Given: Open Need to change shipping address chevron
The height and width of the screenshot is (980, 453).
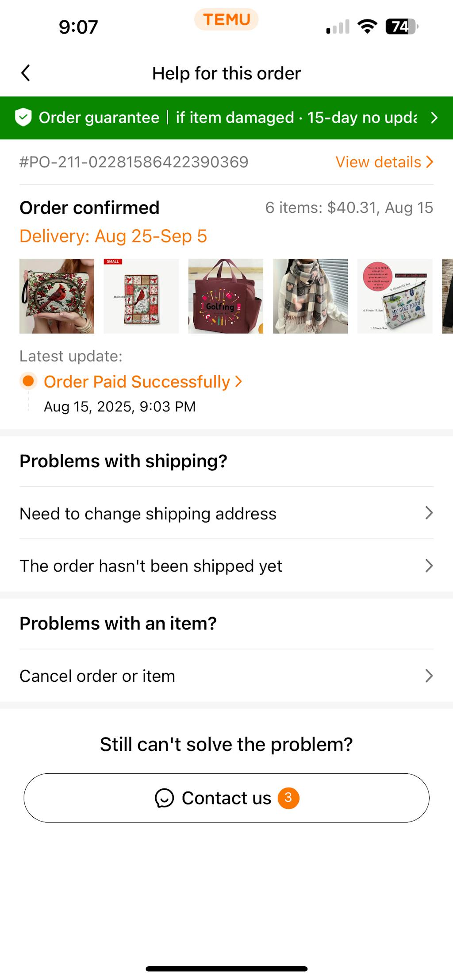Looking at the screenshot, I should click(429, 513).
